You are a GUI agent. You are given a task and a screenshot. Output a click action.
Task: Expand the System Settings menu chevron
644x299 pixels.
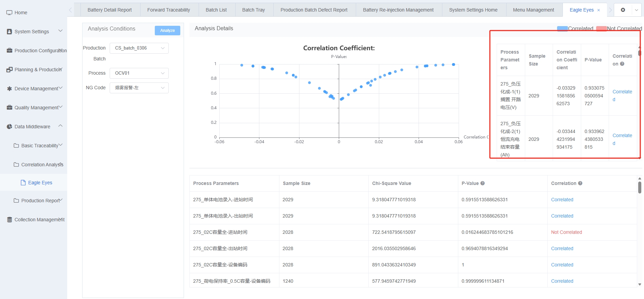(x=60, y=31)
